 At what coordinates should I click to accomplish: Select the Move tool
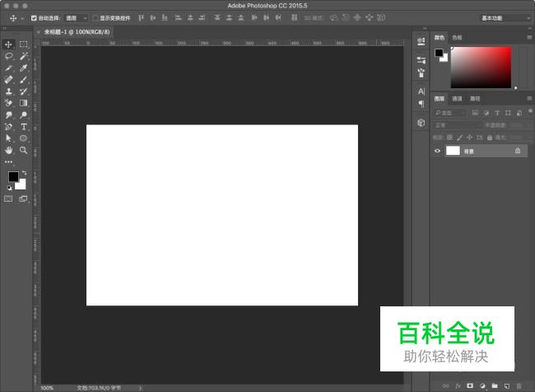[9, 44]
